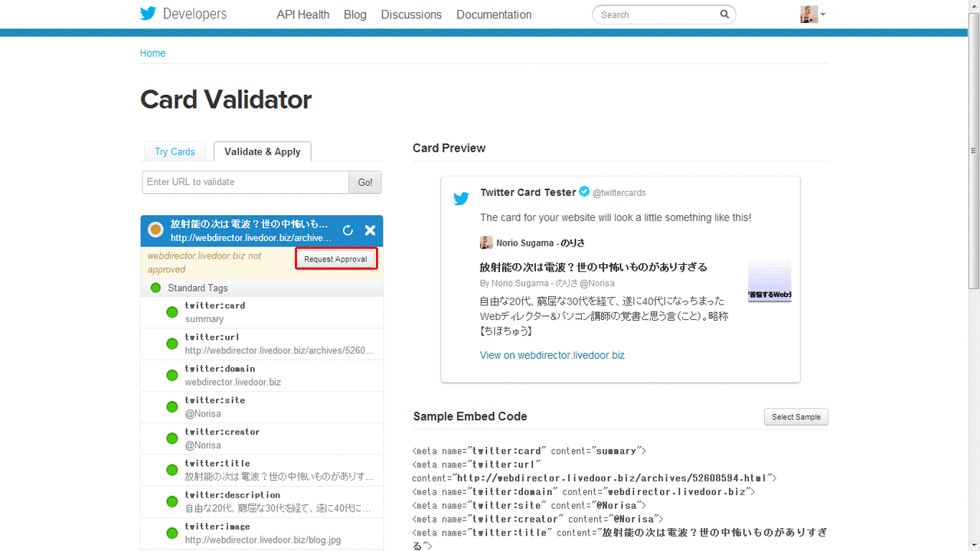Switch to the Try Cards tab
Viewport: 980px width, 551px height.
coord(175,152)
